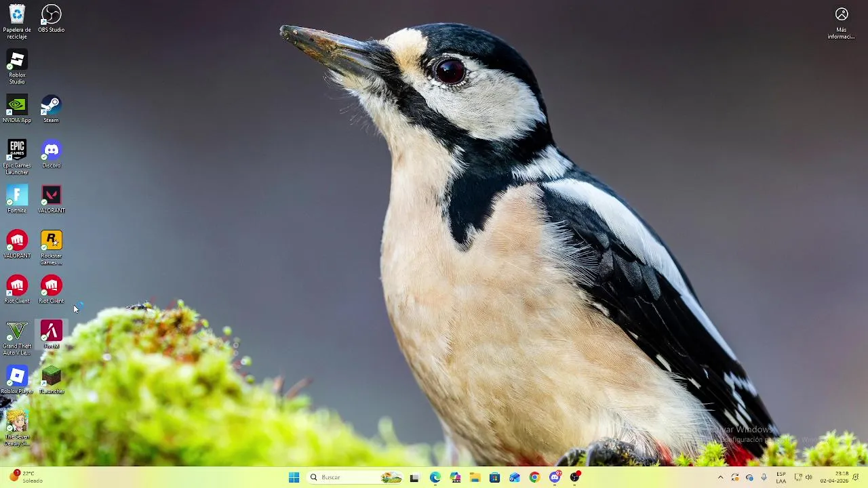Select the Grand Theft Auto V desktop icon
The height and width of the screenshot is (488, 868).
click(17, 338)
